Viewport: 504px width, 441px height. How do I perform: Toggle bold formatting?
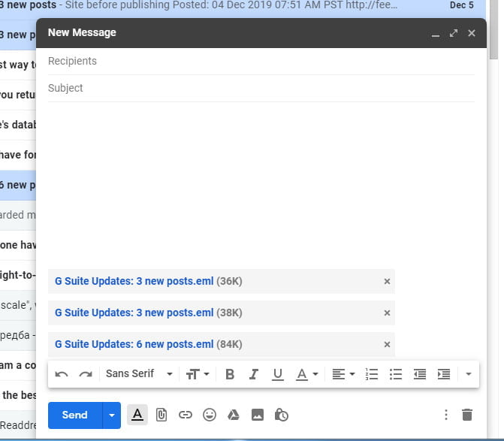230,374
